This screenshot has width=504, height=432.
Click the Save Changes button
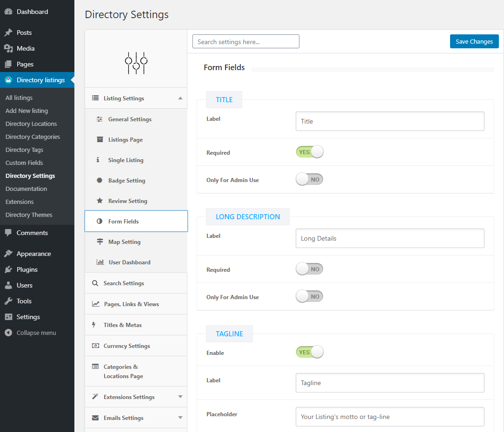click(x=474, y=41)
